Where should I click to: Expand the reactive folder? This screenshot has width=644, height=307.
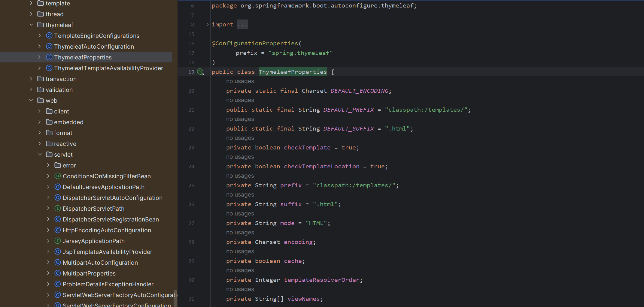[40, 143]
